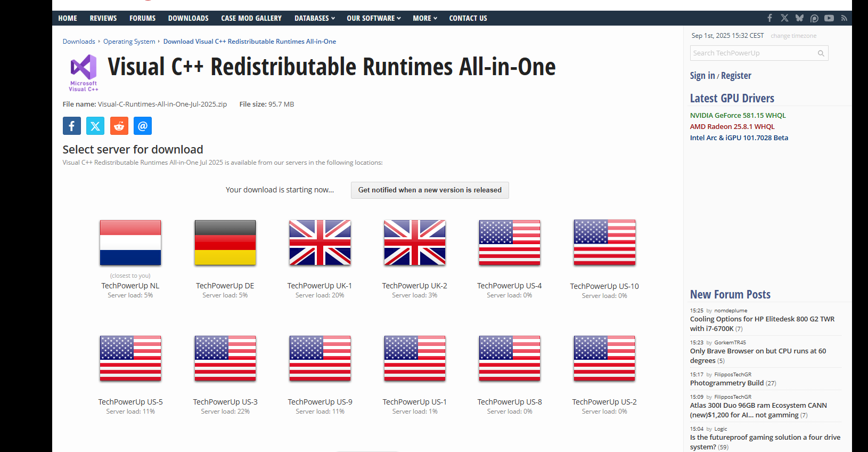Select the TechPowerUp DE server flag
The image size is (868, 452).
pos(225,243)
